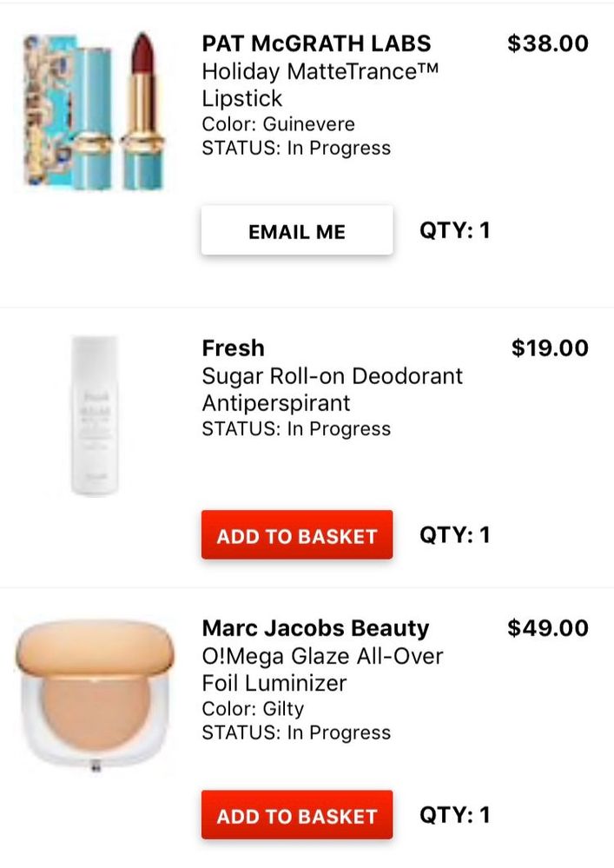Image resolution: width=614 pixels, height=868 pixels.
Task: Open Holiday MatteTrance Lipstick product title
Action: click(x=320, y=84)
